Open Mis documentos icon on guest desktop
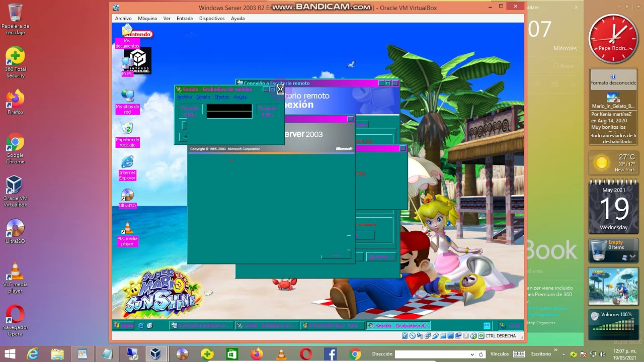The width and height of the screenshot is (644, 362). 127,36
